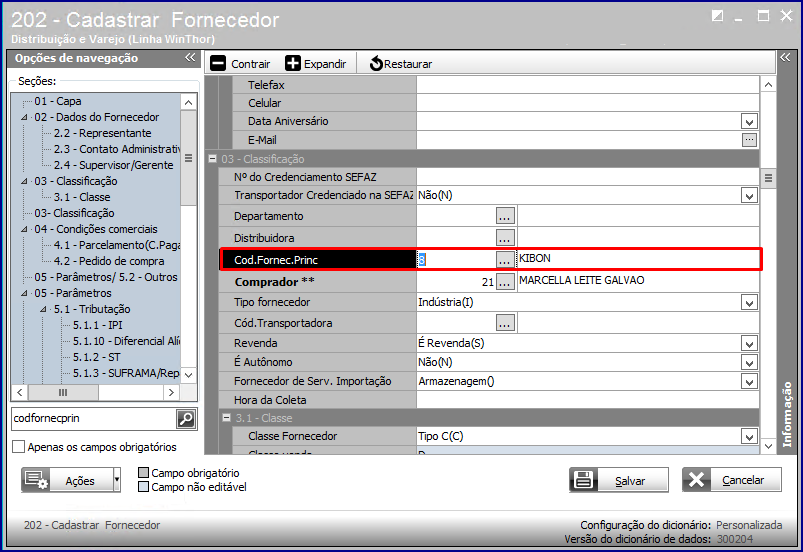Click sections horizontal scroll right arrow
This screenshot has height=552, width=803.
point(171,393)
